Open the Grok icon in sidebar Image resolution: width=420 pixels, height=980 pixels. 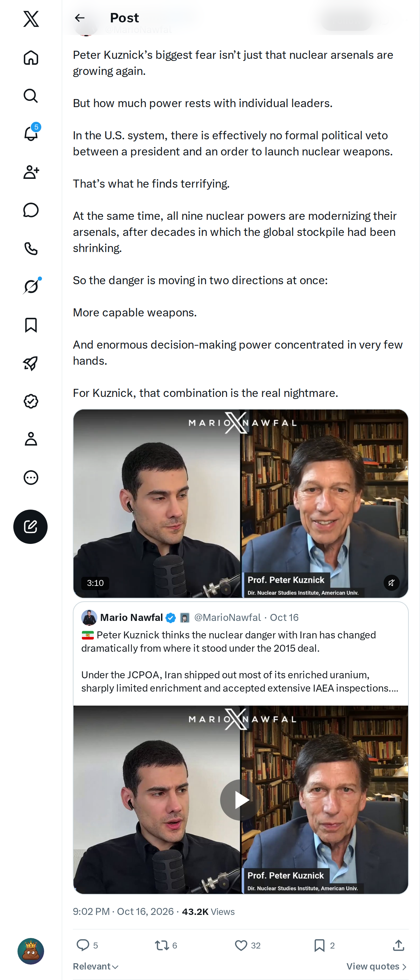(x=31, y=286)
